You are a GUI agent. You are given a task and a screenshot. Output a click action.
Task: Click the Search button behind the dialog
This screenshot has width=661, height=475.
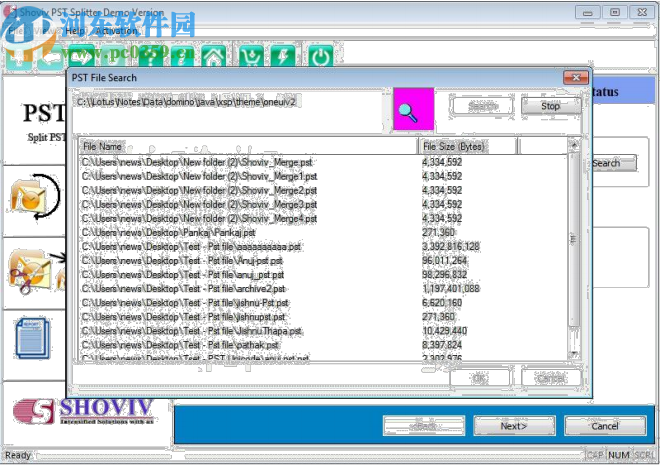[614, 163]
